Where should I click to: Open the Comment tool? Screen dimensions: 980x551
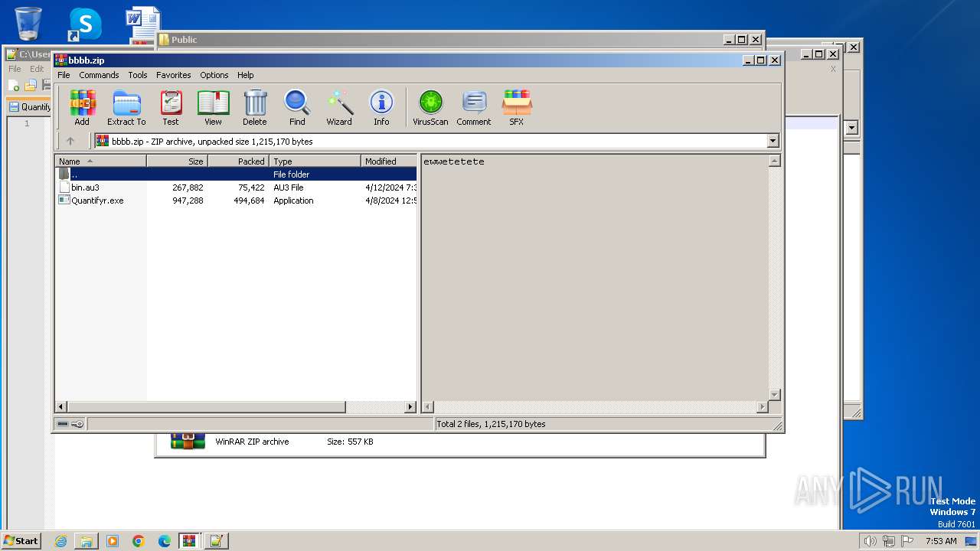point(474,107)
